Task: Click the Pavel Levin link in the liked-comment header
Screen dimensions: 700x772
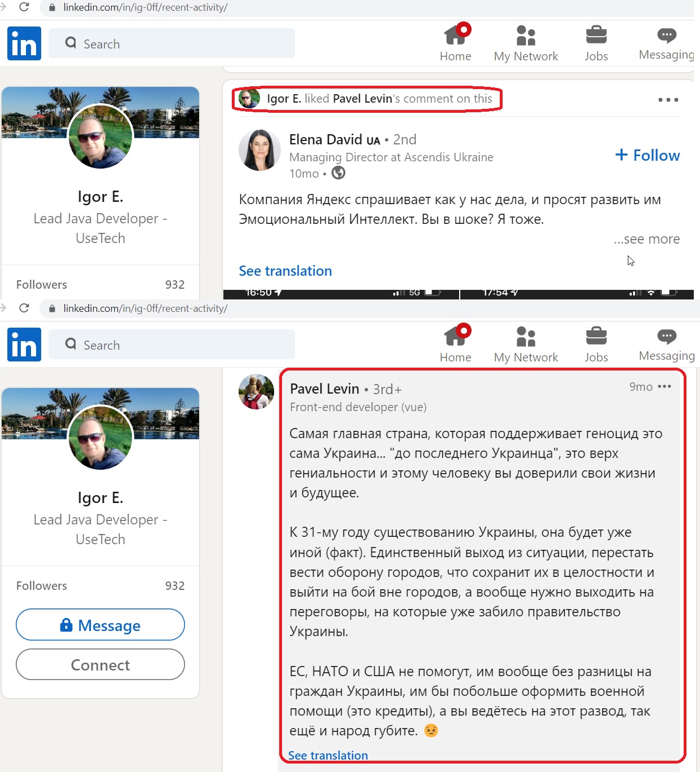Action: [362, 99]
